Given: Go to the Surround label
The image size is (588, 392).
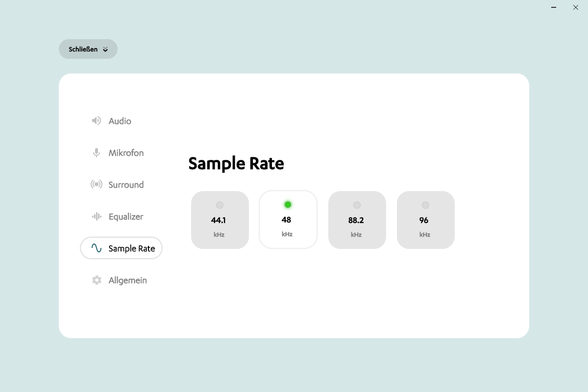Looking at the screenshot, I should (126, 185).
